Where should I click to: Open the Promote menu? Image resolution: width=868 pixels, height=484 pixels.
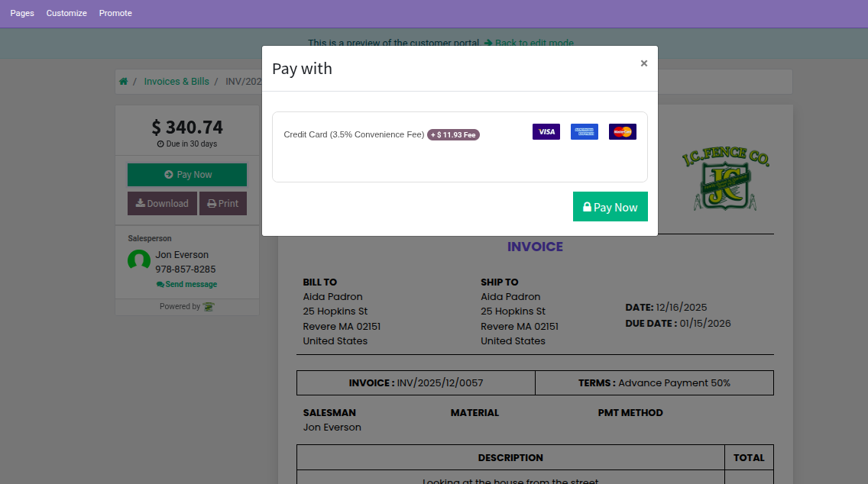[x=115, y=13]
